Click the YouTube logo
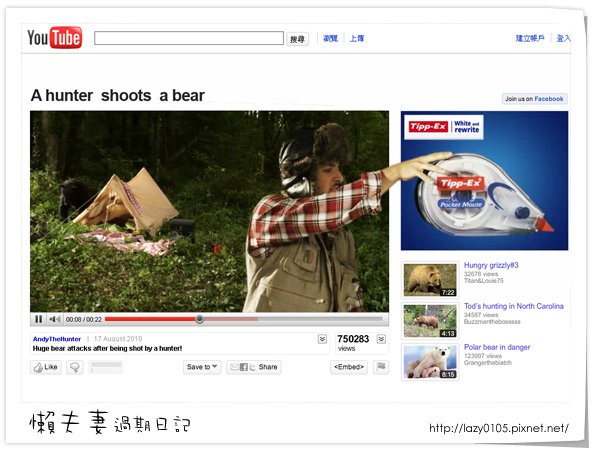Viewport: 600px width, 450px height. [54, 38]
